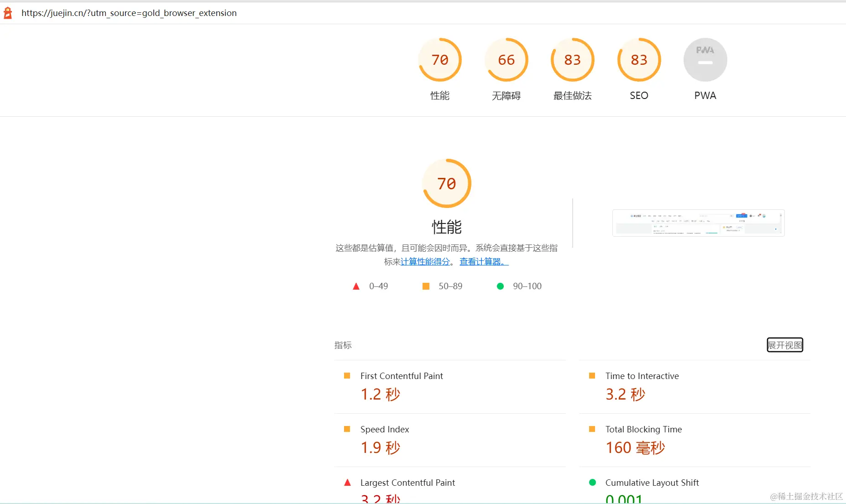Click the SEO category label
This screenshot has height=504, width=846.
click(x=639, y=96)
